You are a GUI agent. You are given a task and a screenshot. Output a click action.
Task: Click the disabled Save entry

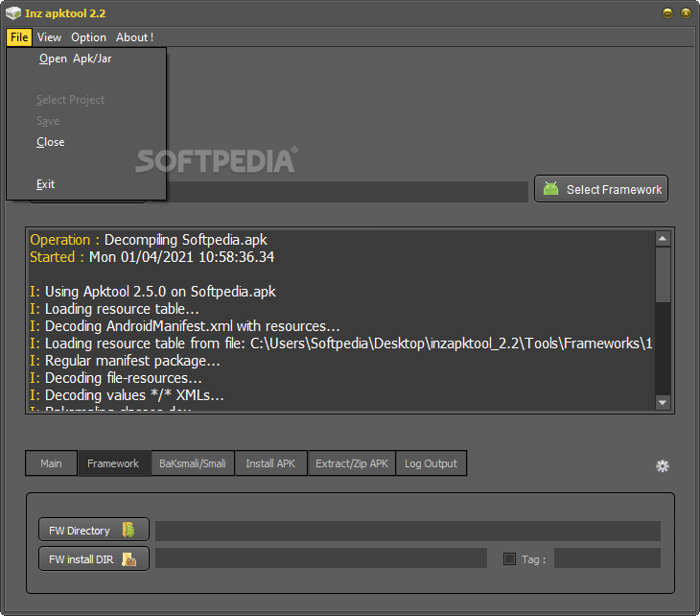click(x=86, y=121)
